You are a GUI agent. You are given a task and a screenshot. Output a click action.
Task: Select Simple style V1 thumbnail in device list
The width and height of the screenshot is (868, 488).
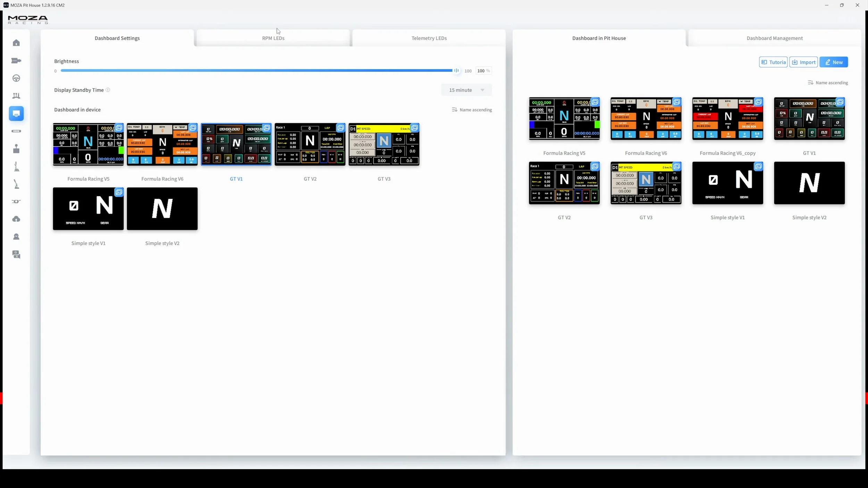[x=88, y=209]
